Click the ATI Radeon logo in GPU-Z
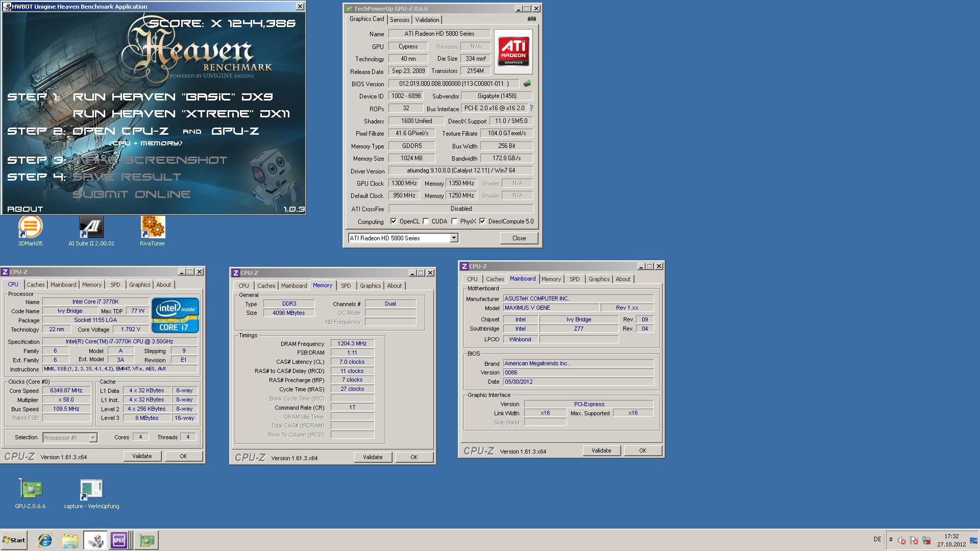The height and width of the screenshot is (551, 980). pos(513,52)
